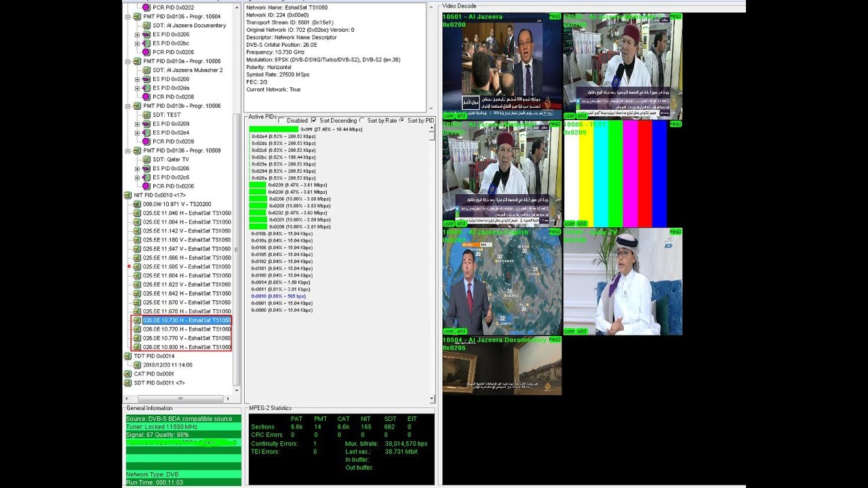Screen dimensions: 868x488
Task: Click the video icon of ES PID 0x0209
Action: point(146,123)
